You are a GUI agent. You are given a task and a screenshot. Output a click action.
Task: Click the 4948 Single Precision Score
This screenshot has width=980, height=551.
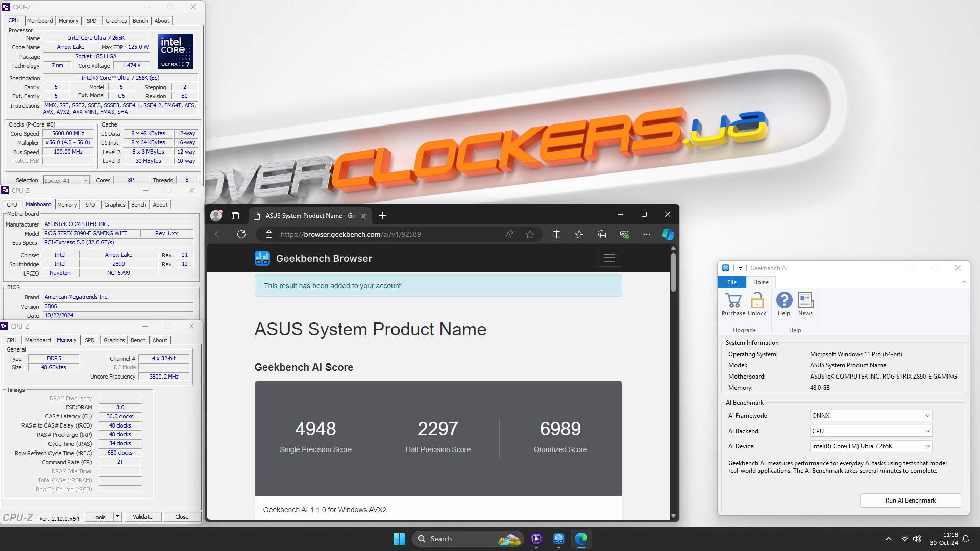315,429
